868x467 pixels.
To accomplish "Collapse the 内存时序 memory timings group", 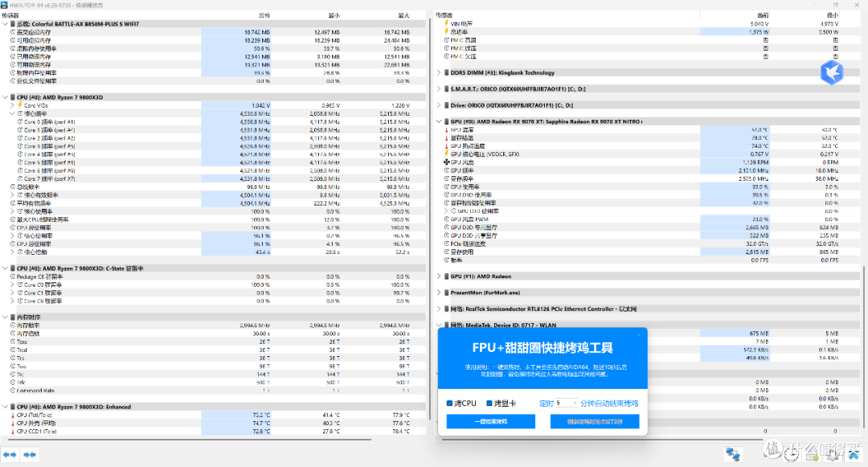I will [5, 317].
